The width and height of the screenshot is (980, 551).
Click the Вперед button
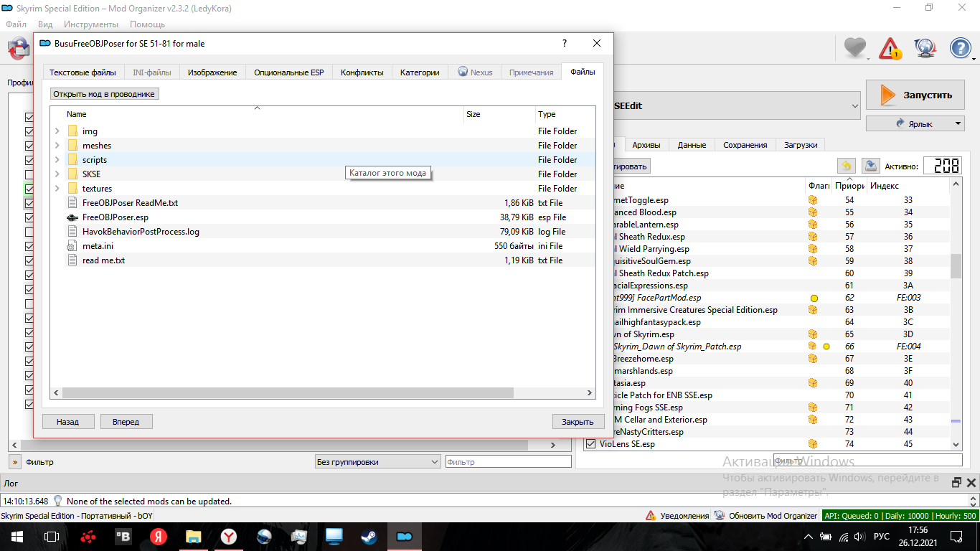tap(126, 422)
